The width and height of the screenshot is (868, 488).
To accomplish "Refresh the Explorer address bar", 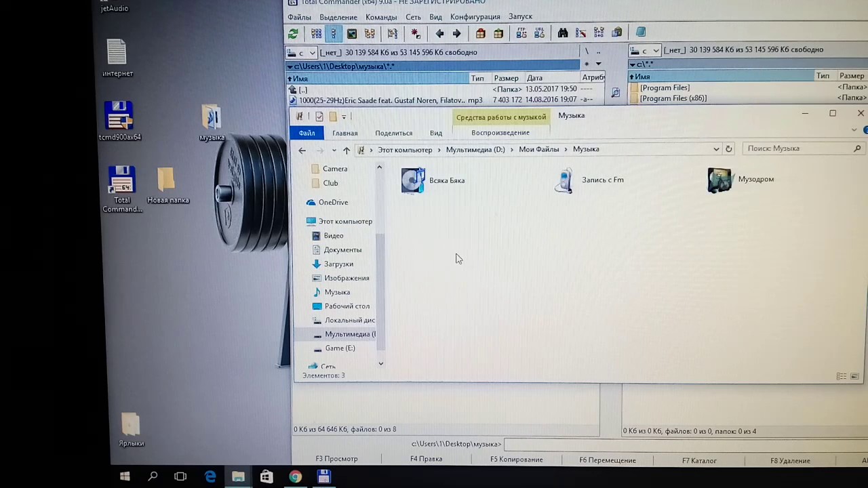I will click(729, 149).
